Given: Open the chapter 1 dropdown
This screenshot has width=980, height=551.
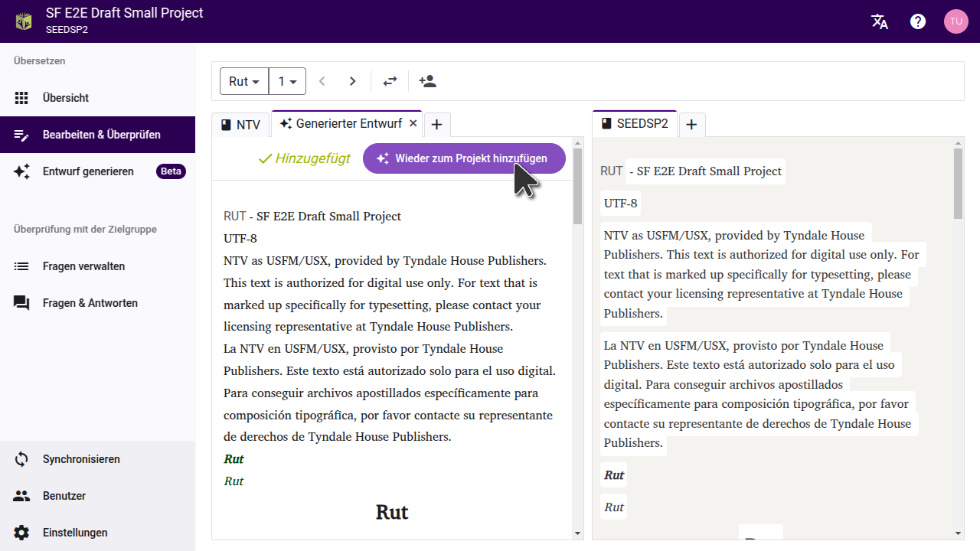Looking at the screenshot, I should 287,81.
